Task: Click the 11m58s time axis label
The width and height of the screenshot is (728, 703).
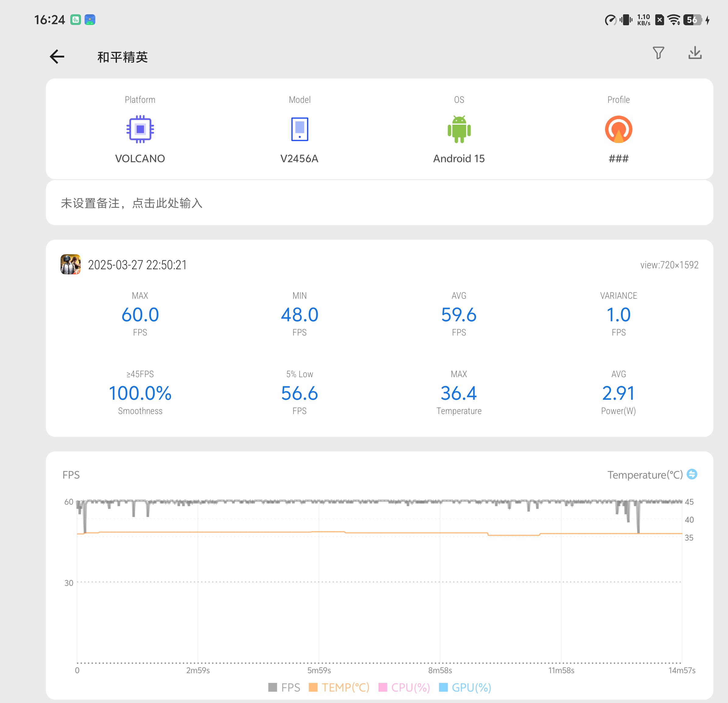Action: click(561, 670)
